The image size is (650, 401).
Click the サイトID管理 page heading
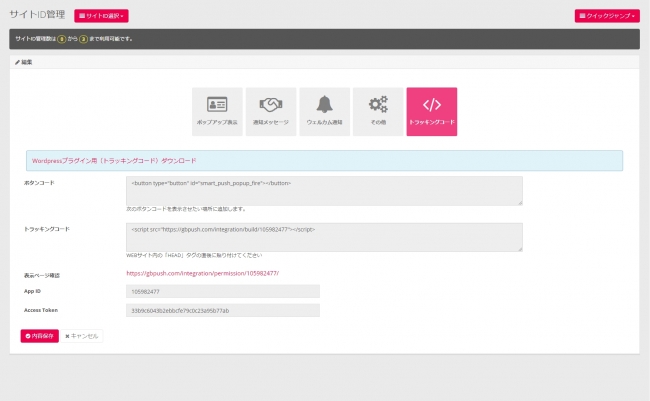click(x=38, y=15)
